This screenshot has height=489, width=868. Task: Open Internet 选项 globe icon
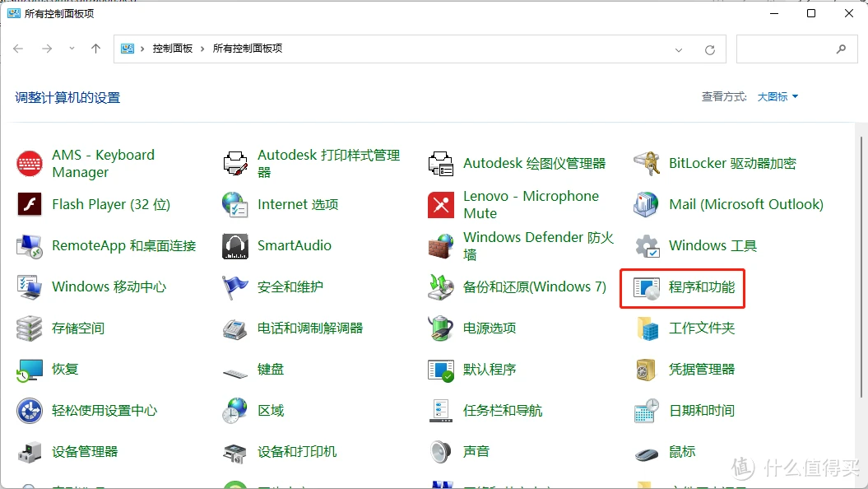pyautogui.click(x=235, y=204)
